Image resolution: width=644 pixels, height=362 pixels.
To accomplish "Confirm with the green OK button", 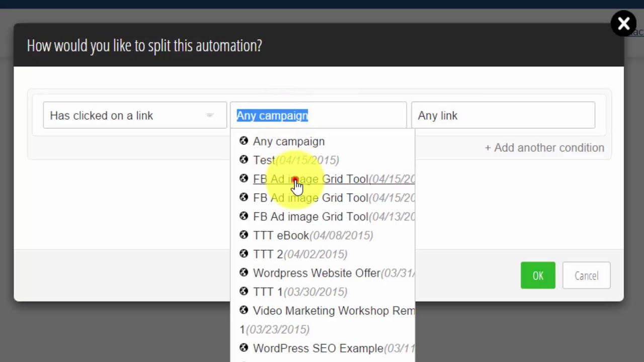I will [x=538, y=276].
